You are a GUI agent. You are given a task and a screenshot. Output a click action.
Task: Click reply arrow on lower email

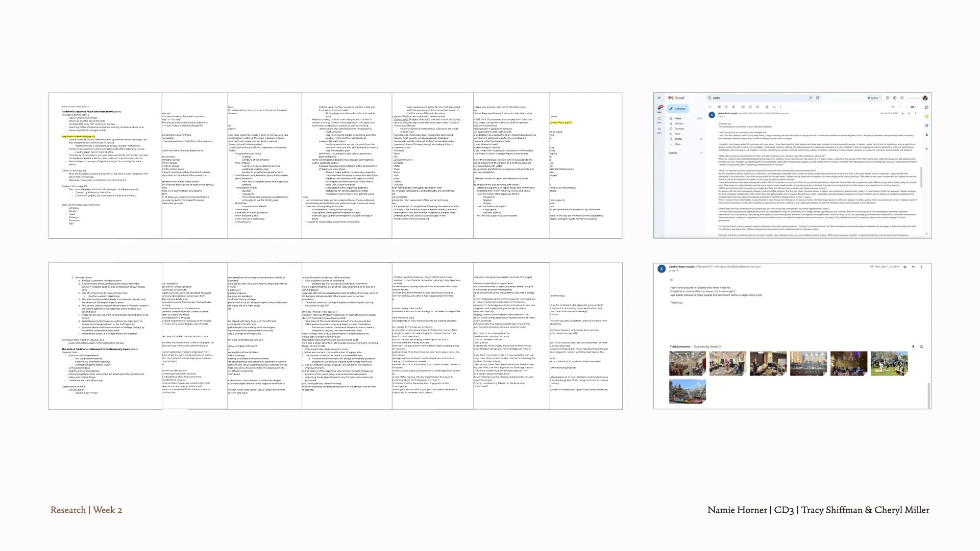[913, 266]
